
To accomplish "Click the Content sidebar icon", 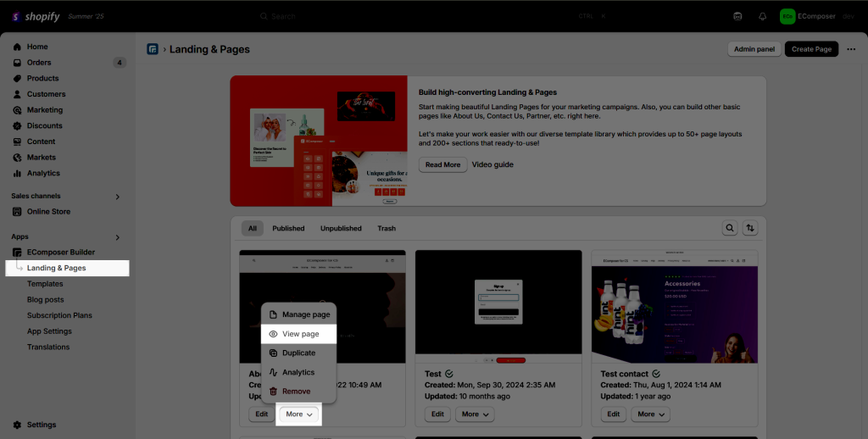I will (17, 142).
